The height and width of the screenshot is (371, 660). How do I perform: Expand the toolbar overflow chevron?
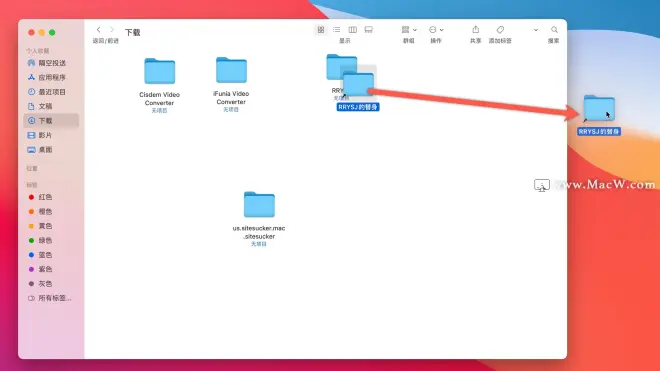pos(536,30)
